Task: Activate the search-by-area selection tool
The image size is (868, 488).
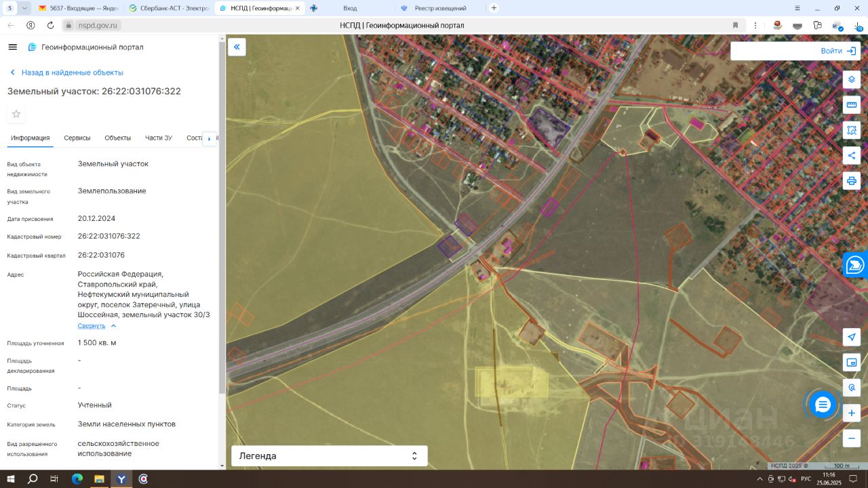Action: pyautogui.click(x=852, y=130)
